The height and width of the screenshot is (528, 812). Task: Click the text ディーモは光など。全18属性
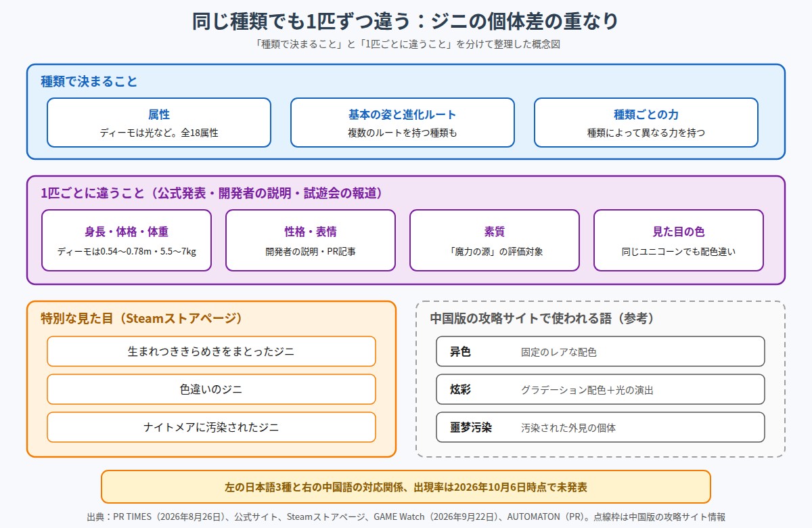(x=159, y=133)
